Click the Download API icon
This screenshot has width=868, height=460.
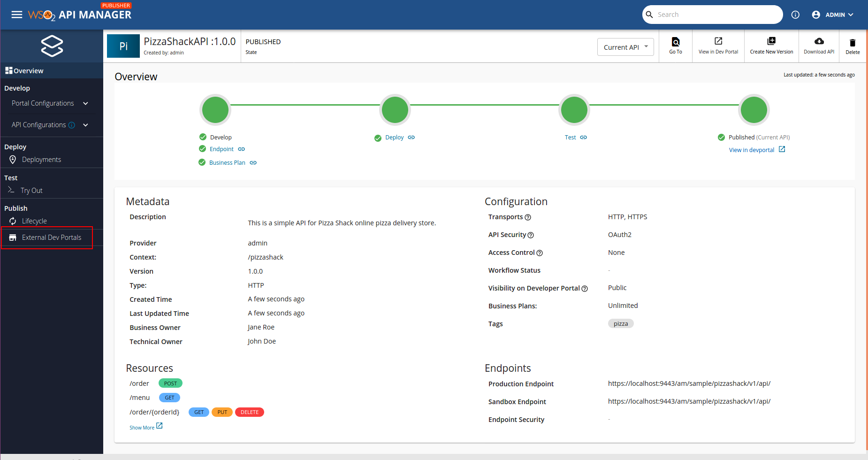point(819,46)
